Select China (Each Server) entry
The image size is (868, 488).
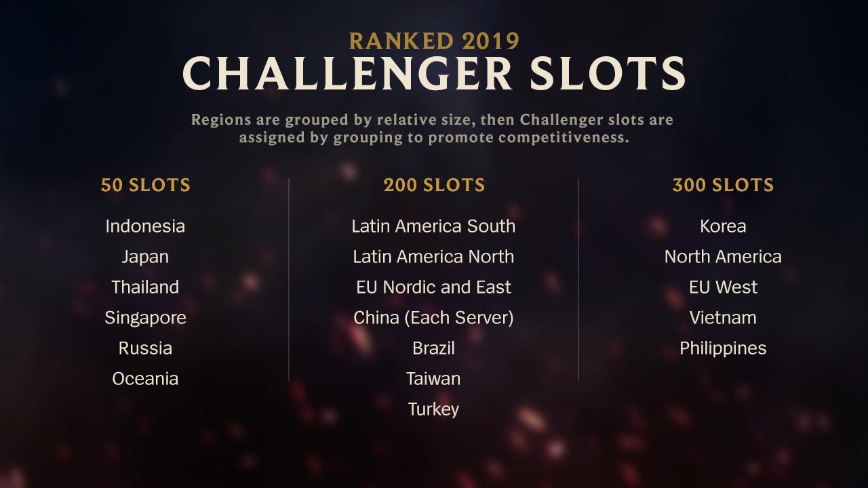click(433, 318)
